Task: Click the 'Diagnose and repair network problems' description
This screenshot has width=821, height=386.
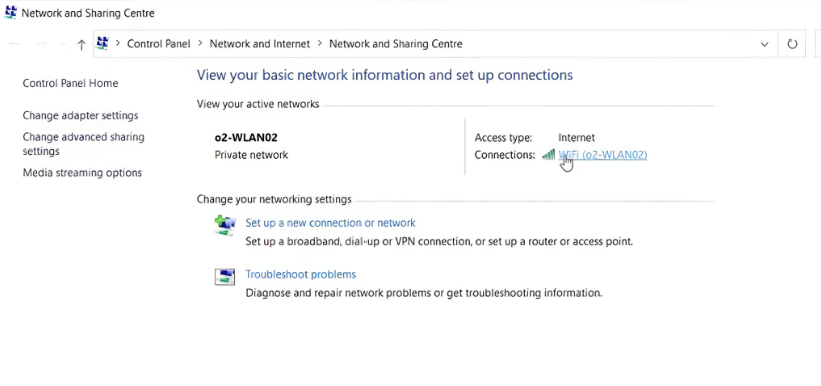Action: 424,293
